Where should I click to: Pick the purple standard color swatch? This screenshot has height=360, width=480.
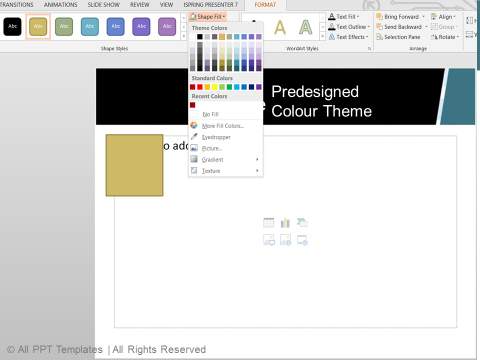(x=259, y=87)
